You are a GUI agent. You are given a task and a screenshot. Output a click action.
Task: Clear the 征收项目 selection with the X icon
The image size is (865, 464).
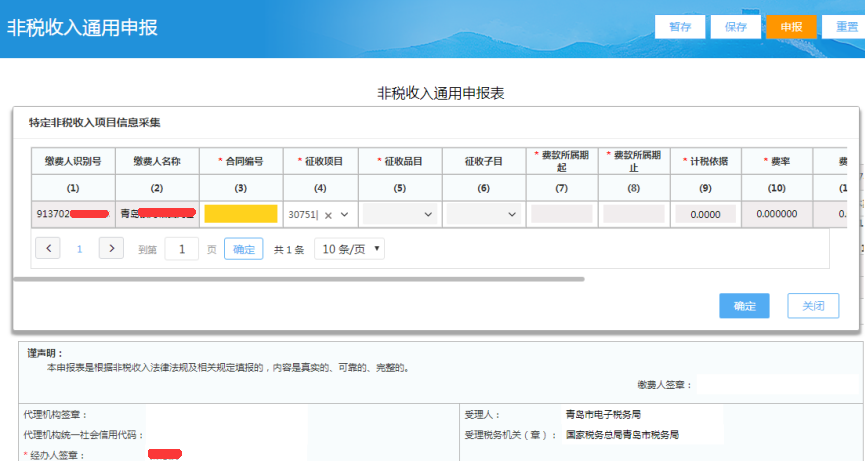(x=328, y=215)
